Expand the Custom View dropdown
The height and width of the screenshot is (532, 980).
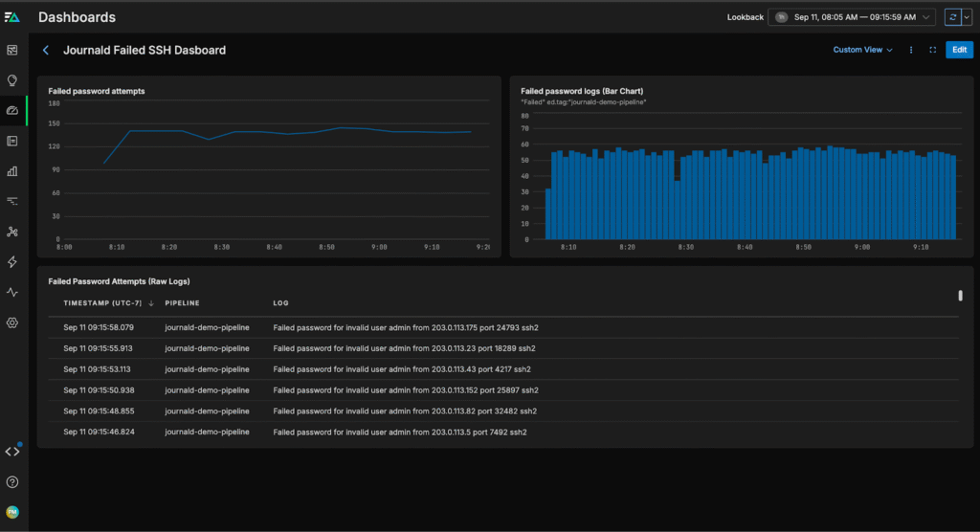[x=862, y=50]
